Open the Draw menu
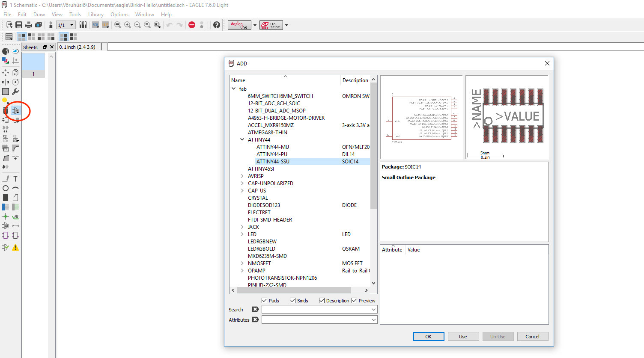Viewport: 644px width, 358px height. 39,15
